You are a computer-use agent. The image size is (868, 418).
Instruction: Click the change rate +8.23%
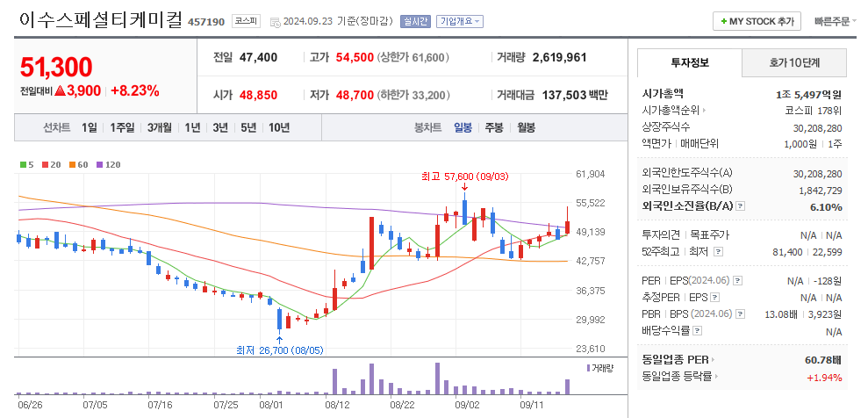[135, 90]
